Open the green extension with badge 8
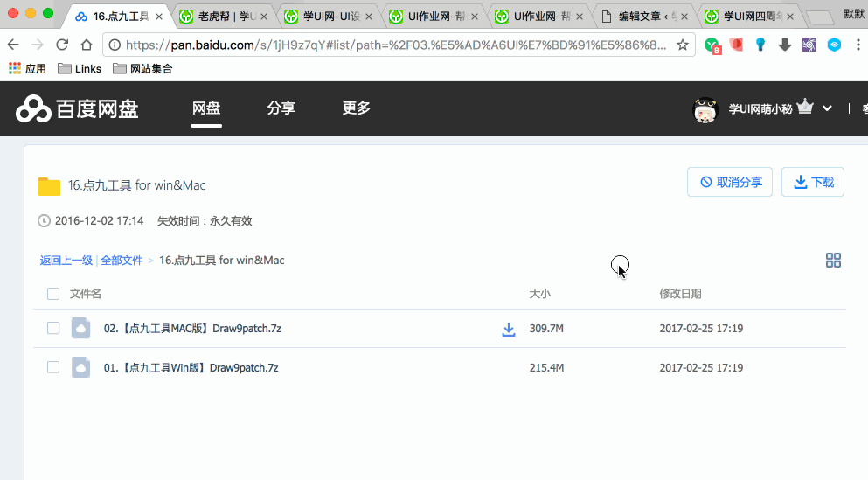Image resolution: width=868 pixels, height=480 pixels. (712, 45)
